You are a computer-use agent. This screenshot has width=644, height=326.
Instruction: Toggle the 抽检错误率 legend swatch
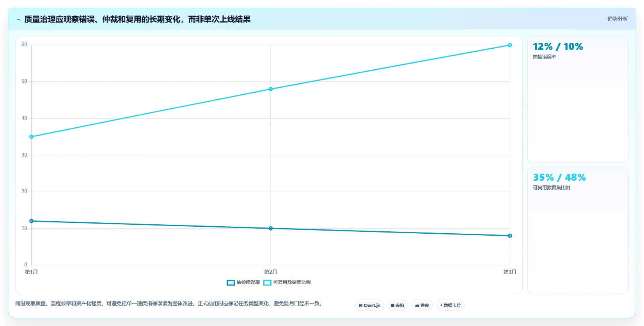[231, 282]
